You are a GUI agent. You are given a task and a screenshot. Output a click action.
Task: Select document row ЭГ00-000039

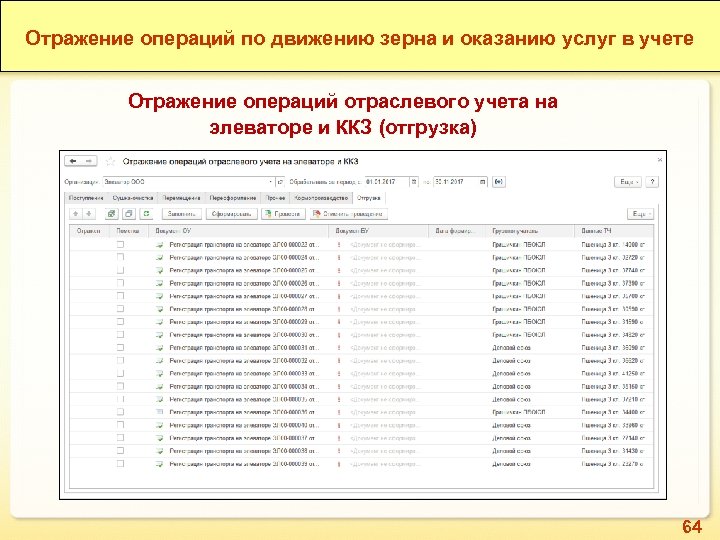click(x=361, y=464)
